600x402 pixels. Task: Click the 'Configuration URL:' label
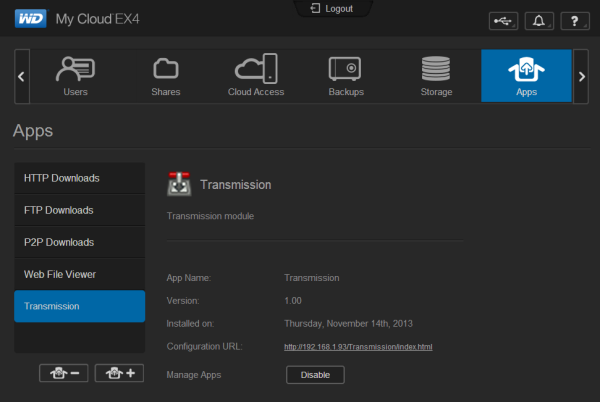(x=205, y=347)
